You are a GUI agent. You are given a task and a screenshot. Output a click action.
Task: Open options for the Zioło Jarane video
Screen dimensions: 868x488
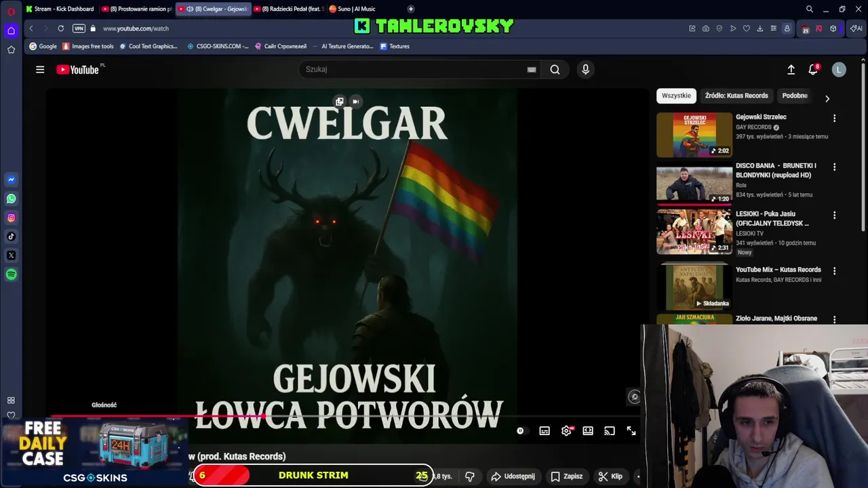[834, 319]
